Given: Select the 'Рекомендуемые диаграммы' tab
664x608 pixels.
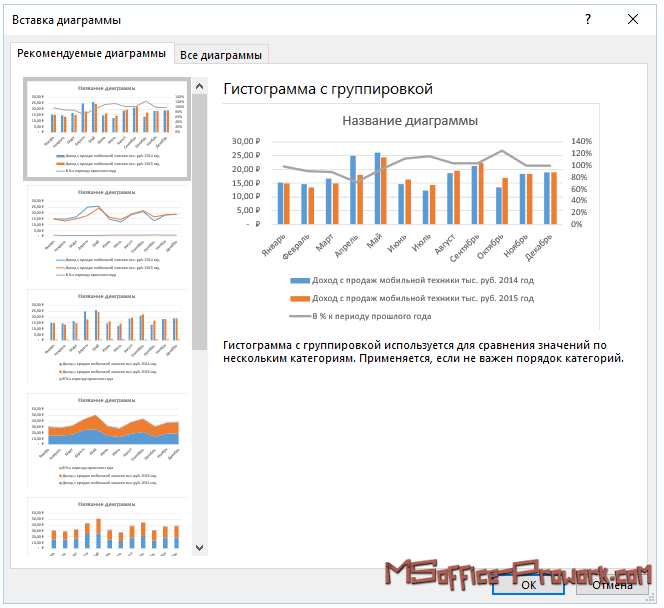Looking at the screenshot, I should click(x=91, y=53).
